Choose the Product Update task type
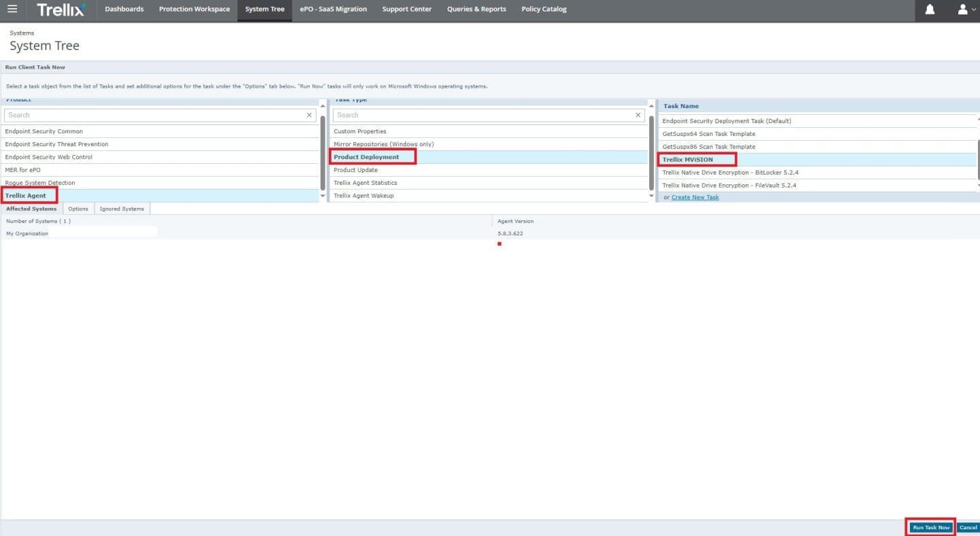 [x=489, y=170]
